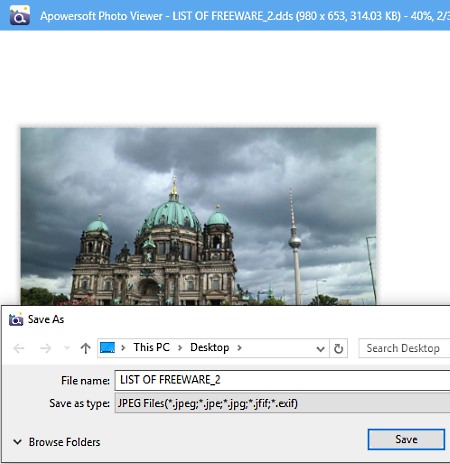Expand Browse Folders
Image resolution: width=450 pixels, height=464 pixels.
(x=57, y=442)
